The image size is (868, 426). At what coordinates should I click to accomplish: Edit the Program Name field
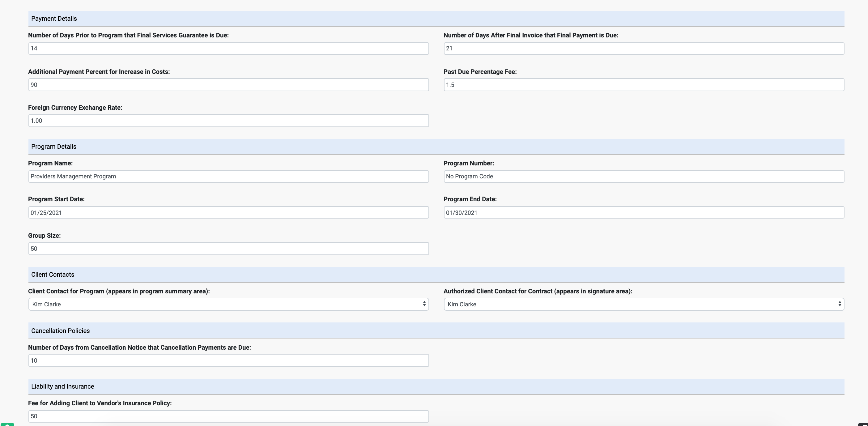228,177
